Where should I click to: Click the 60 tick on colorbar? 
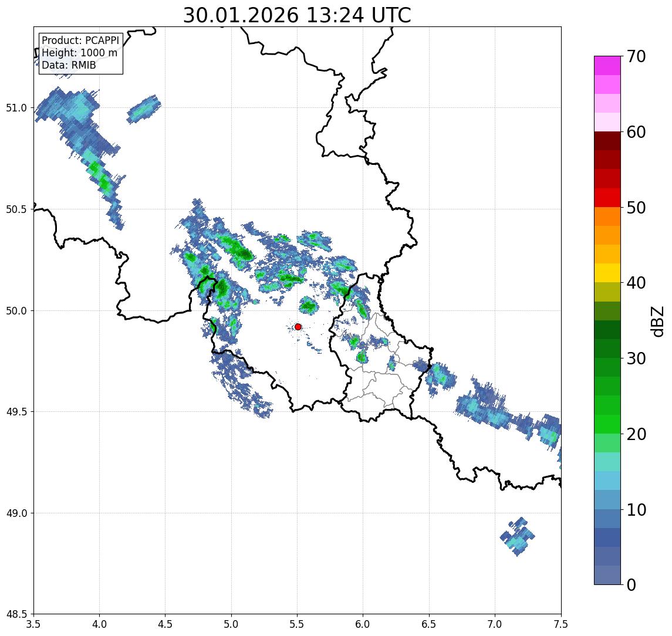point(636,132)
